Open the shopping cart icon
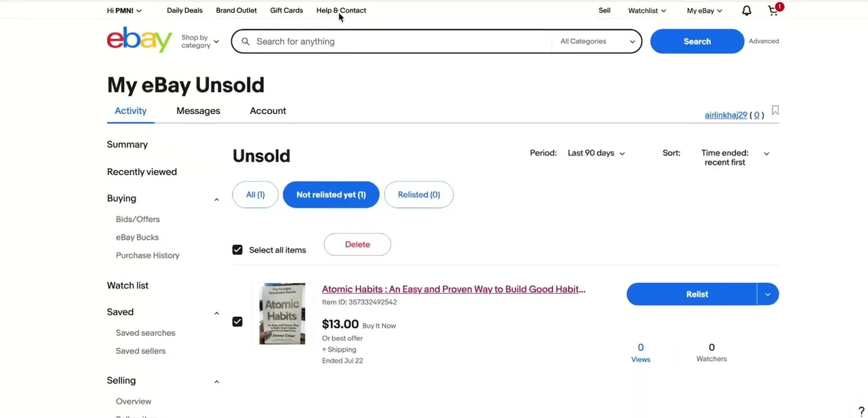868x418 pixels. click(773, 11)
